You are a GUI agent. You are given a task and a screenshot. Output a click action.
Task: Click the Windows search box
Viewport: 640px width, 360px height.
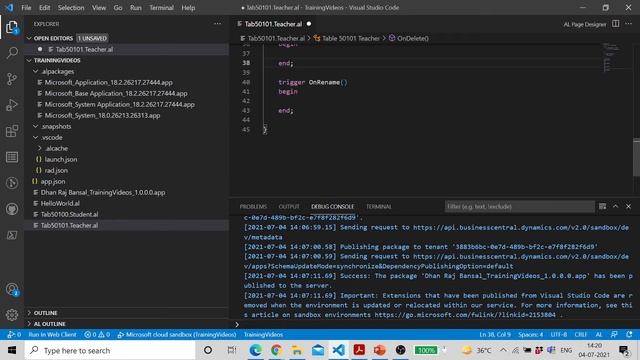click(x=110, y=350)
